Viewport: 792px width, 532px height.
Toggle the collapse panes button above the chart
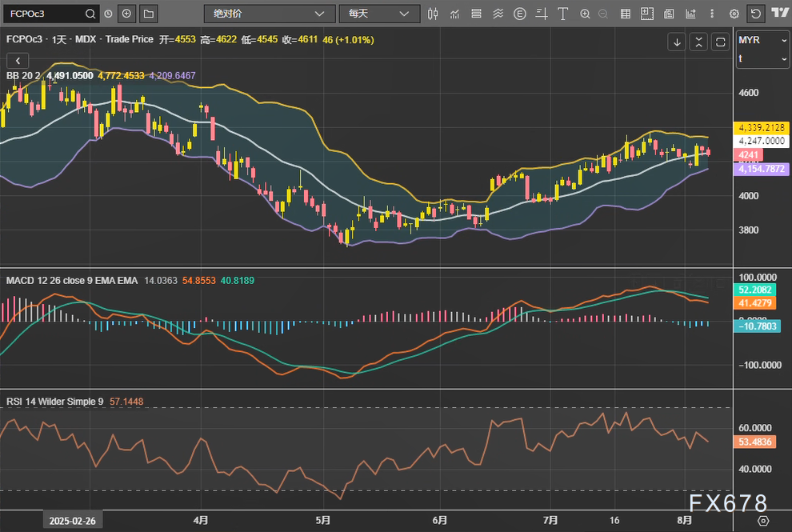(698, 42)
